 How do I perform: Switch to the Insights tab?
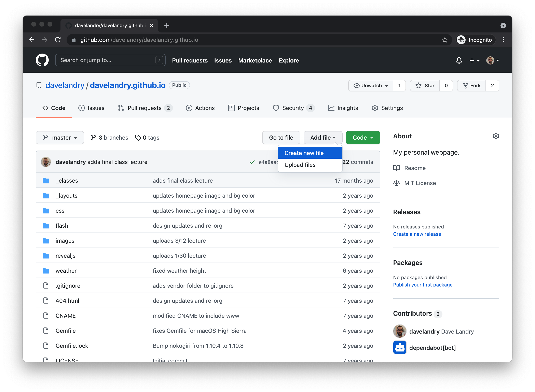point(343,108)
